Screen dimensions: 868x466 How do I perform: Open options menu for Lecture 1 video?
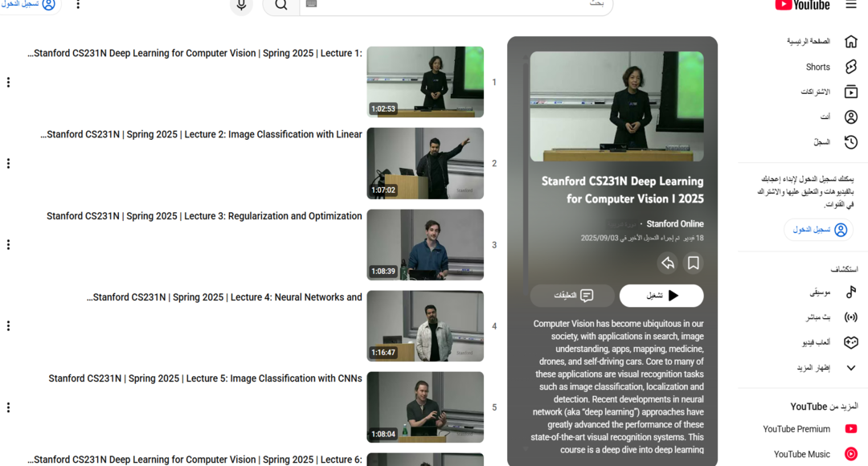tap(8, 82)
